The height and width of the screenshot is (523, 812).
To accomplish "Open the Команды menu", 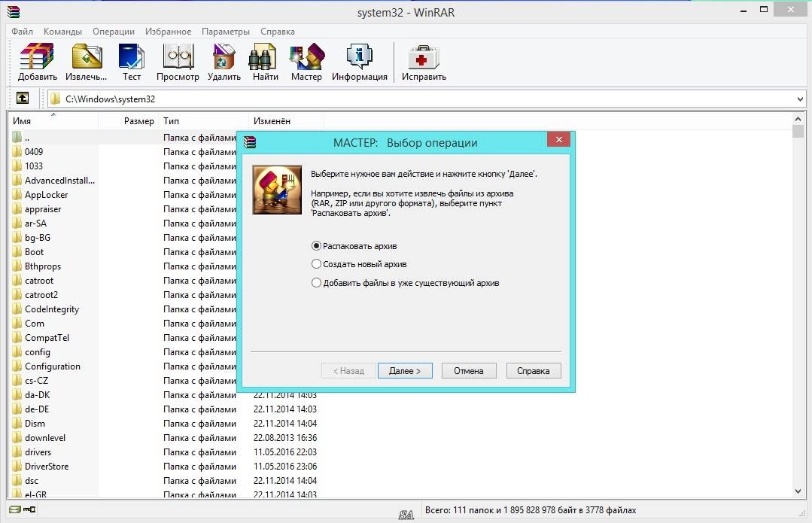I will point(62,32).
